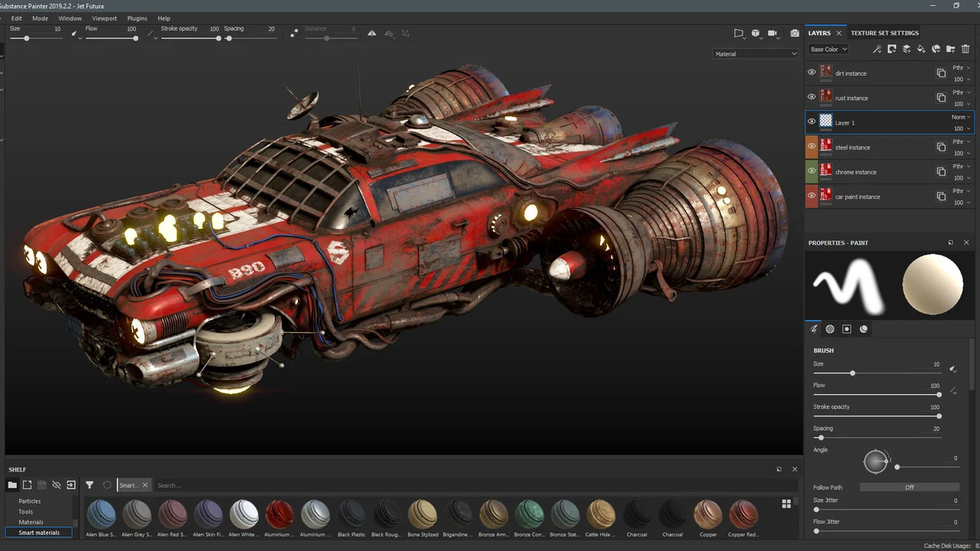Image resolution: width=980 pixels, height=551 pixels.
Task: Select the Aluminium material thumbnail in the Shelf
Action: 279,514
